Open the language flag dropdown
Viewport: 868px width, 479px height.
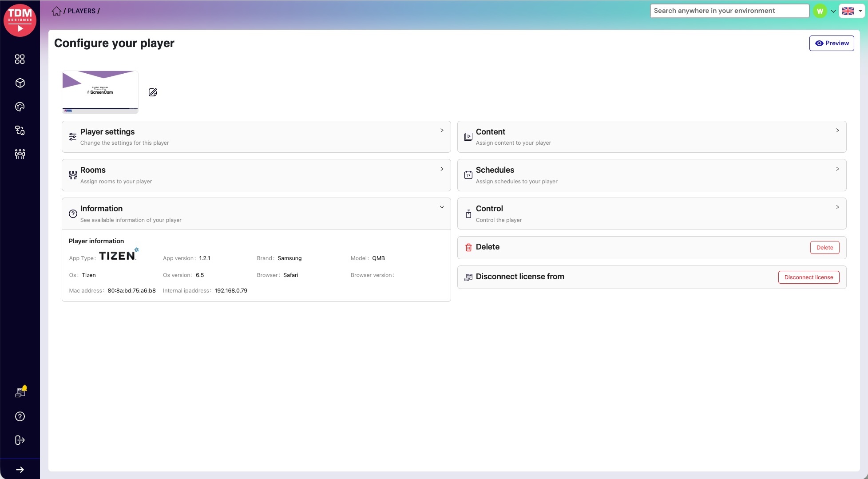pyautogui.click(x=852, y=11)
